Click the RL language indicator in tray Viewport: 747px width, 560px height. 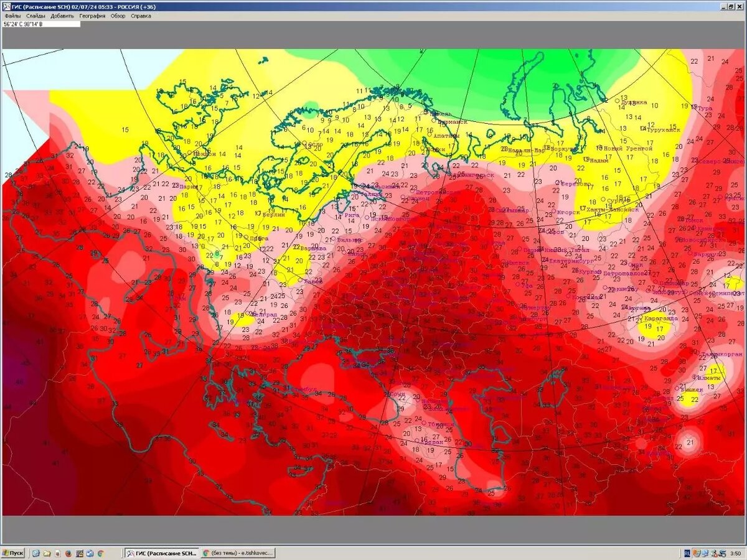(x=687, y=553)
